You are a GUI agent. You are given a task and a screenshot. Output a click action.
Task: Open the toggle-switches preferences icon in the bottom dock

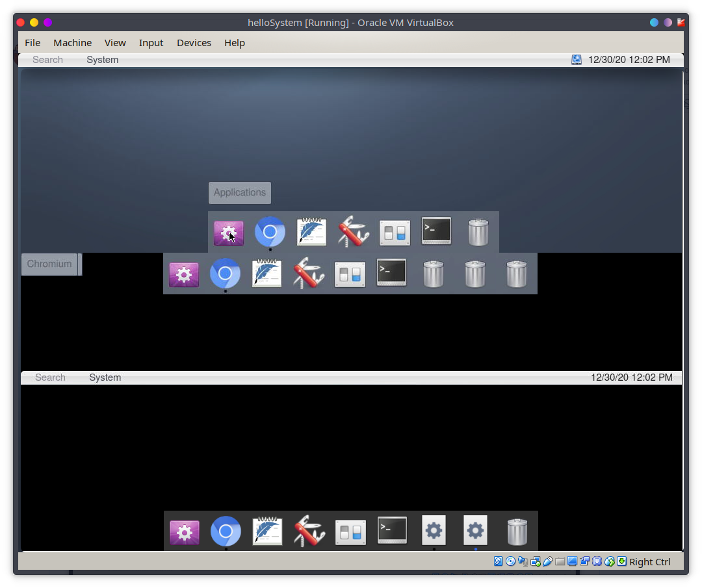point(350,532)
